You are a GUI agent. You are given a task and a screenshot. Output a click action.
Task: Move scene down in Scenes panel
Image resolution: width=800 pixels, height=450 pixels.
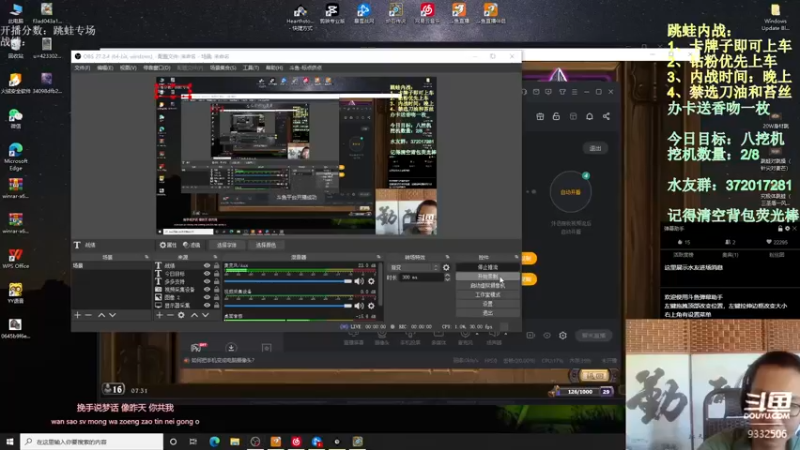(x=112, y=315)
